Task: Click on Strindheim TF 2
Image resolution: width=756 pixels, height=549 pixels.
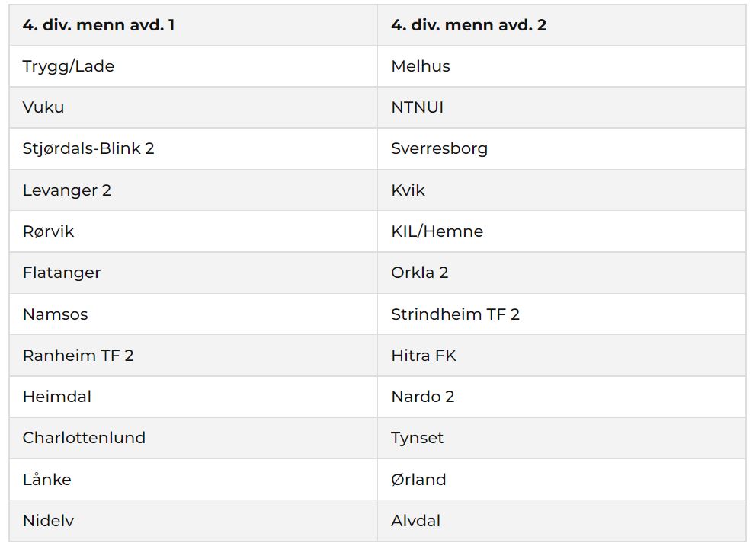Action: click(x=455, y=314)
